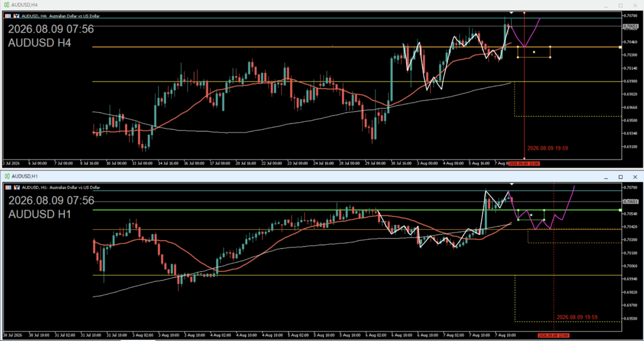Click '29 Jul 08:00' on H4 time axis

pos(375,163)
